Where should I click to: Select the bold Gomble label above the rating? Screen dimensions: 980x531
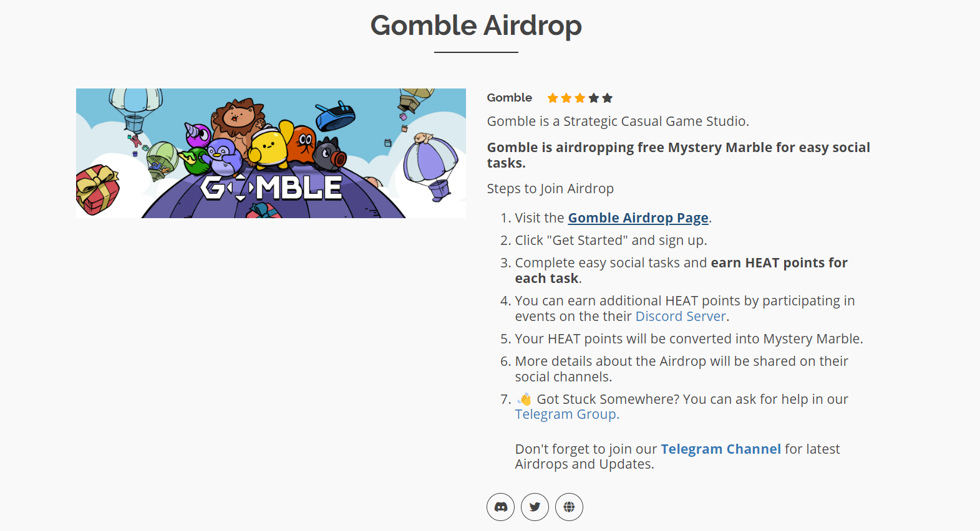pos(509,97)
